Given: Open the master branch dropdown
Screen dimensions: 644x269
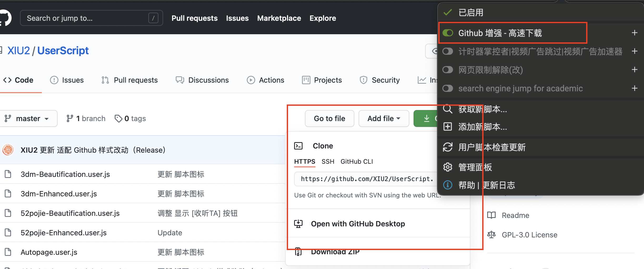Looking at the screenshot, I should click(x=29, y=118).
